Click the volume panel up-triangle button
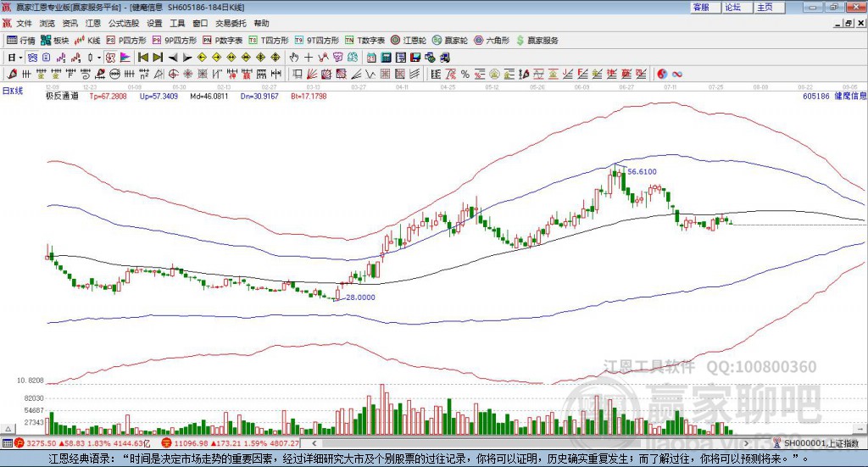 (x=8, y=429)
